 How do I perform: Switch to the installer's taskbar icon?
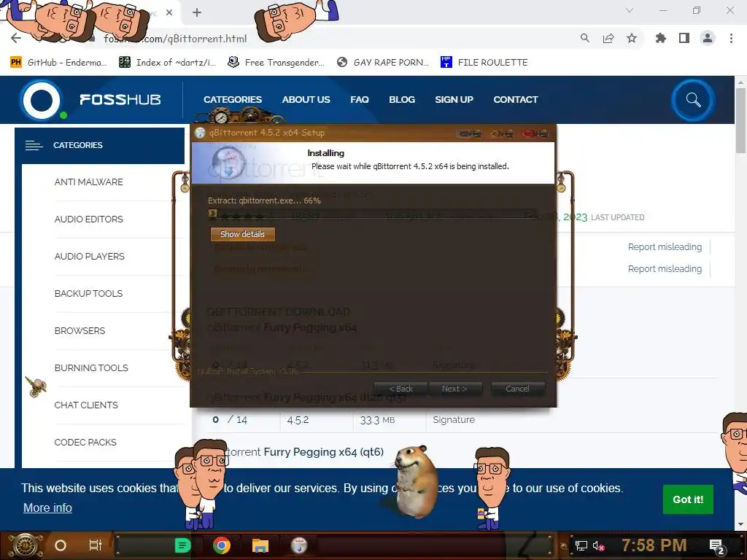coord(299,545)
